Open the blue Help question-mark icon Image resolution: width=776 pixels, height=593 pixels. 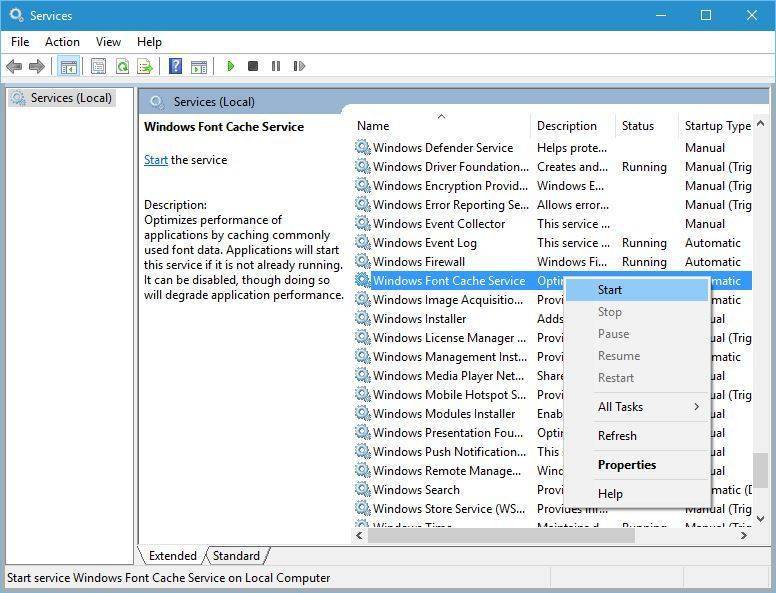point(175,66)
